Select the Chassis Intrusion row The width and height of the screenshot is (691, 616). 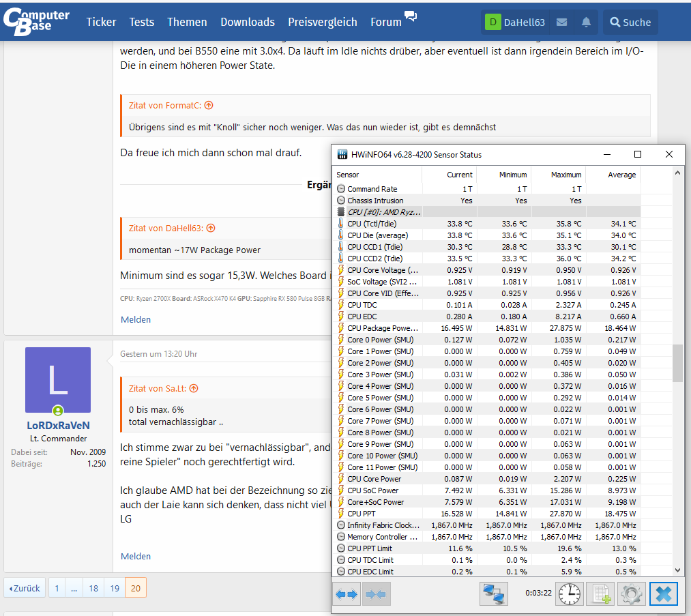coord(486,201)
